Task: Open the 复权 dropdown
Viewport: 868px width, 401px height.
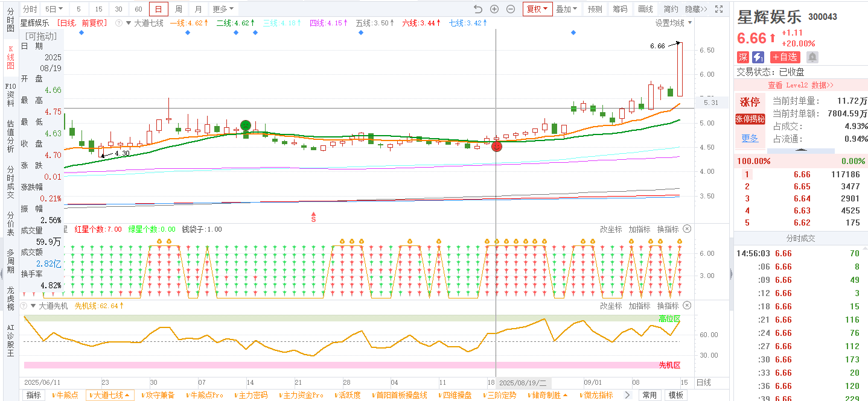Action: (537, 9)
